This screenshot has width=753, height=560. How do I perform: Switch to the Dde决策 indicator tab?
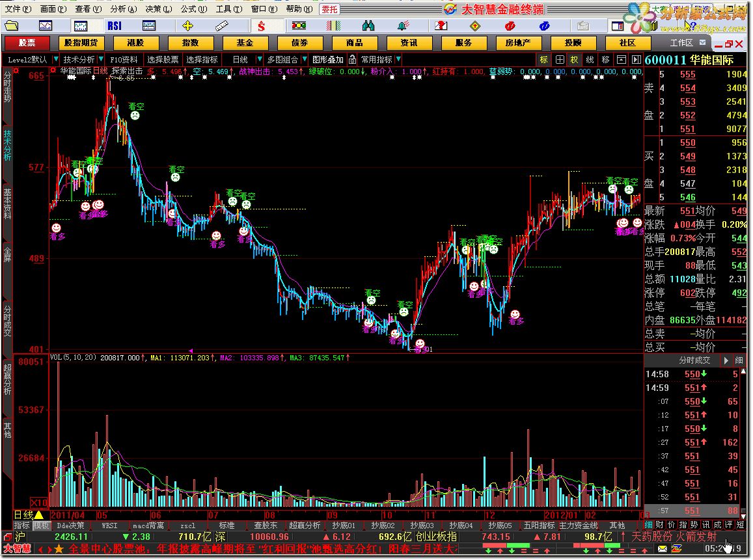click(70, 526)
